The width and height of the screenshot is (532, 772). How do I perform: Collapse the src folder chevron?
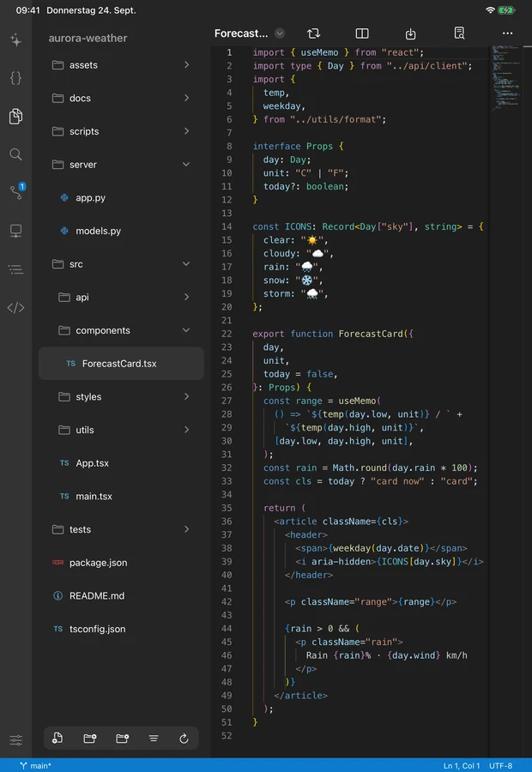186,263
